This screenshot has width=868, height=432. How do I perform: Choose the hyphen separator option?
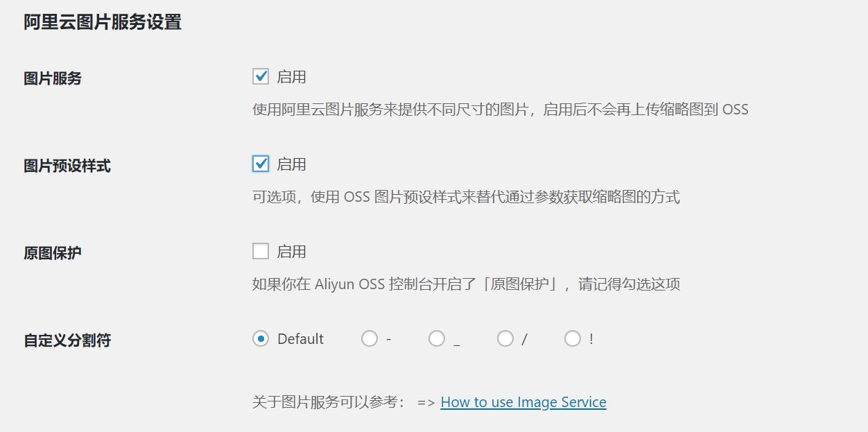370,338
